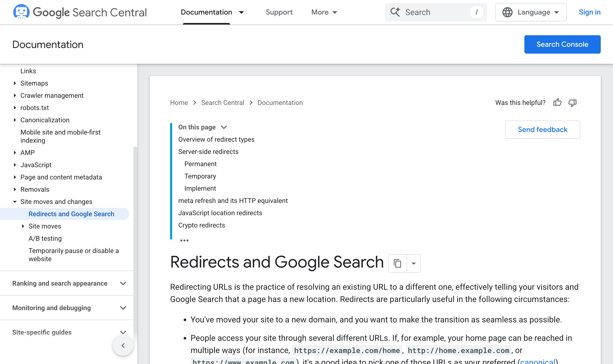Collapse Site moves and changes section
613x364 pixels.
tap(15, 202)
